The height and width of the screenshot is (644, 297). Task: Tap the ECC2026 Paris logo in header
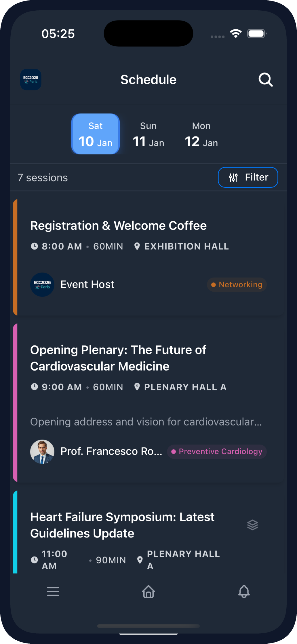click(x=31, y=80)
